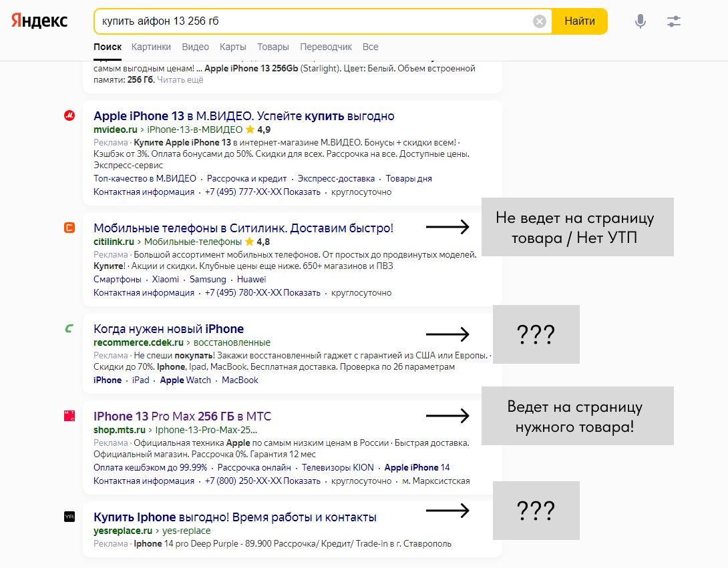Screen dimensions: 728x568
Task: Click the yesreplace black favicon
Action: 69,517
